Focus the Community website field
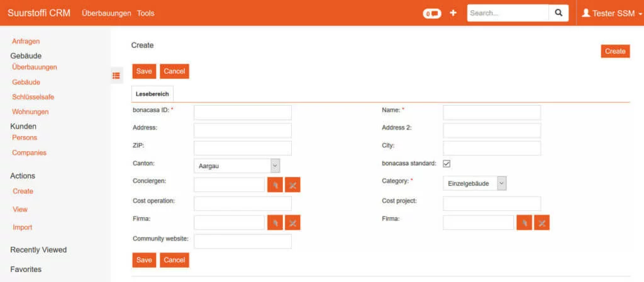 243,241
